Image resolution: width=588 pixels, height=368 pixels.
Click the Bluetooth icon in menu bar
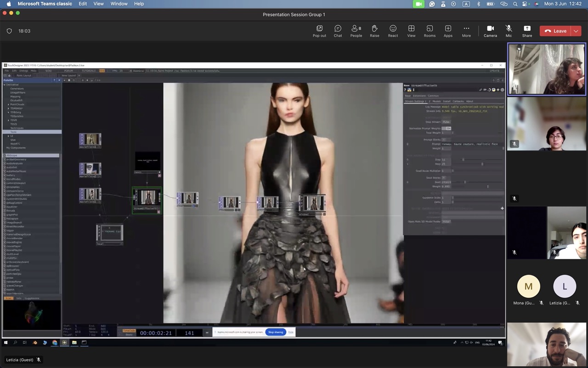[x=478, y=4]
